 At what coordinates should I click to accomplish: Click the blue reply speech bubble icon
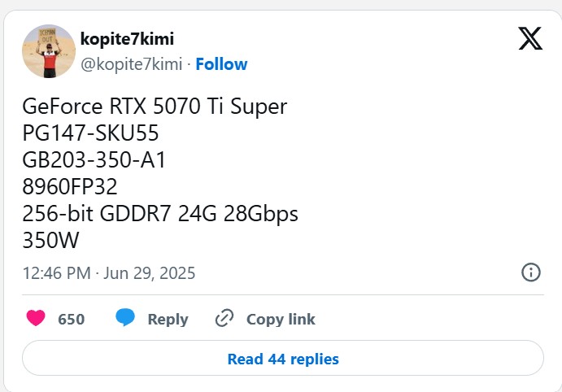click(x=125, y=317)
